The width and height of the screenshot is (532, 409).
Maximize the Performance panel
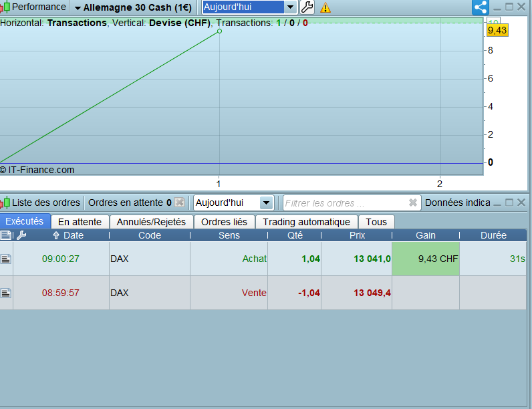[509, 7]
